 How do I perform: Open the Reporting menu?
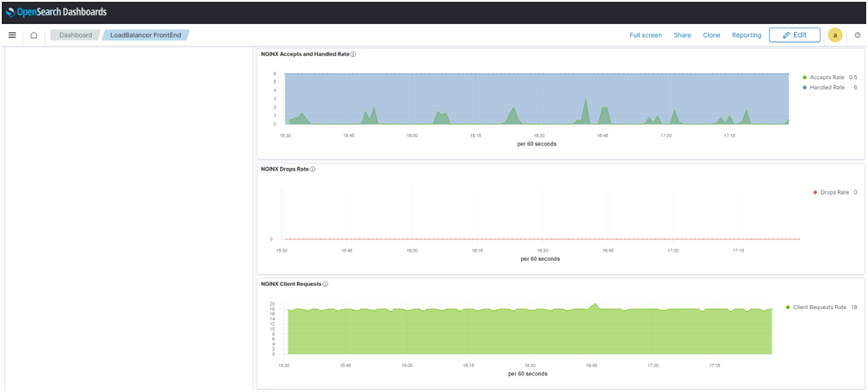(x=747, y=34)
